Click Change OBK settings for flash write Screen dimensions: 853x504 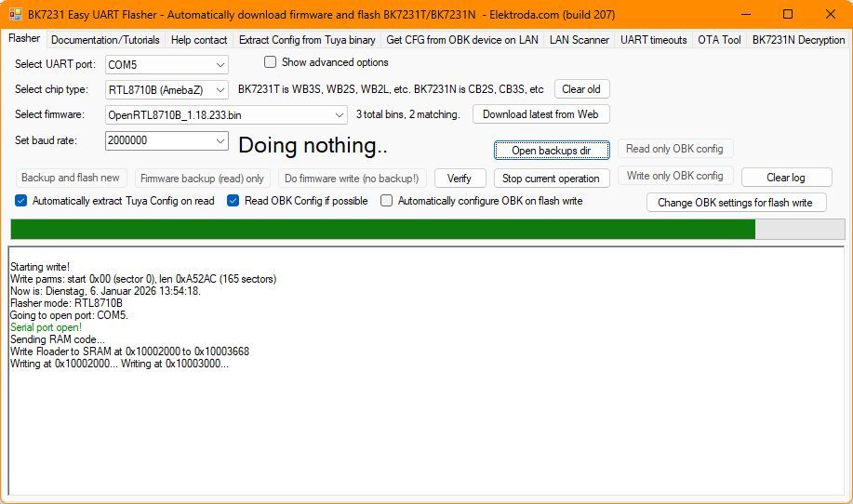tap(736, 203)
